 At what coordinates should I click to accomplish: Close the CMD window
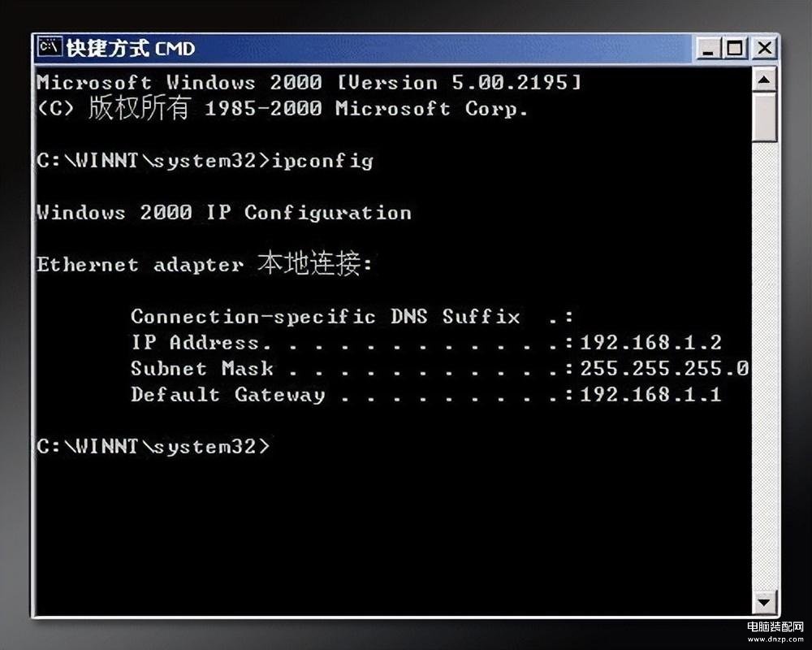point(764,49)
